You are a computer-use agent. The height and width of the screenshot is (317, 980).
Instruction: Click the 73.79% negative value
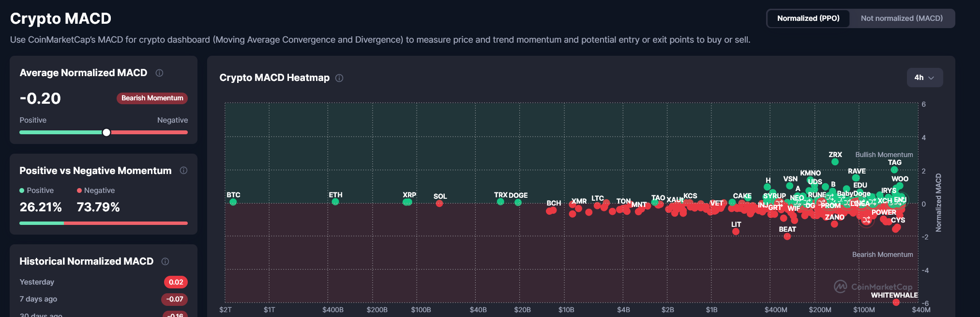click(x=98, y=207)
